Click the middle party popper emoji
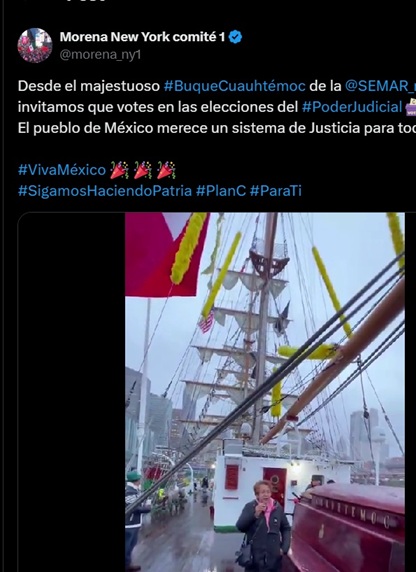 pos(143,170)
